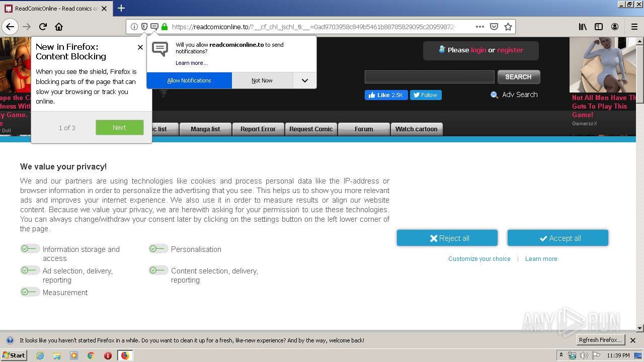
Task: Open the Forum tab
Action: pos(364,129)
